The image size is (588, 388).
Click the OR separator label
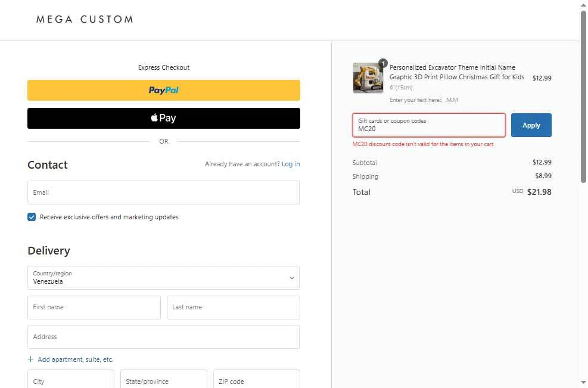pyautogui.click(x=163, y=141)
